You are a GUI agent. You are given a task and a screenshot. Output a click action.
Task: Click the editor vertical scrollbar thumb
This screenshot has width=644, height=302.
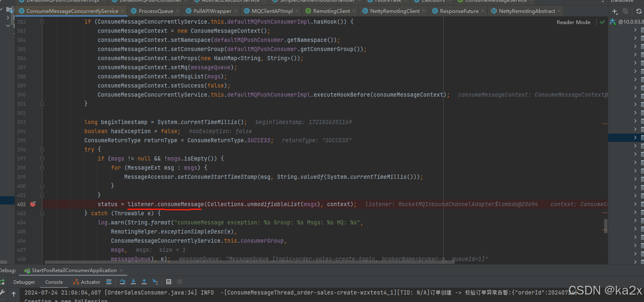(x=605, y=226)
